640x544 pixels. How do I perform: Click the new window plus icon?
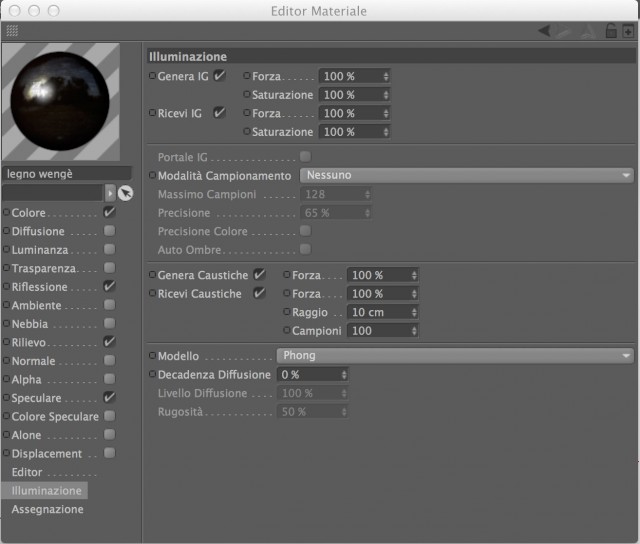[628, 31]
